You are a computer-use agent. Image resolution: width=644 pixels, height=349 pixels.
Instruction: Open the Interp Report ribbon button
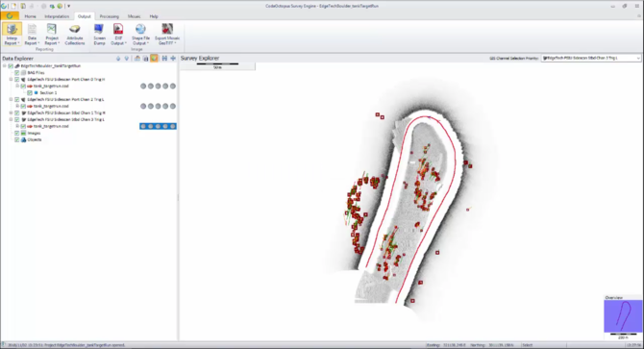tap(12, 34)
